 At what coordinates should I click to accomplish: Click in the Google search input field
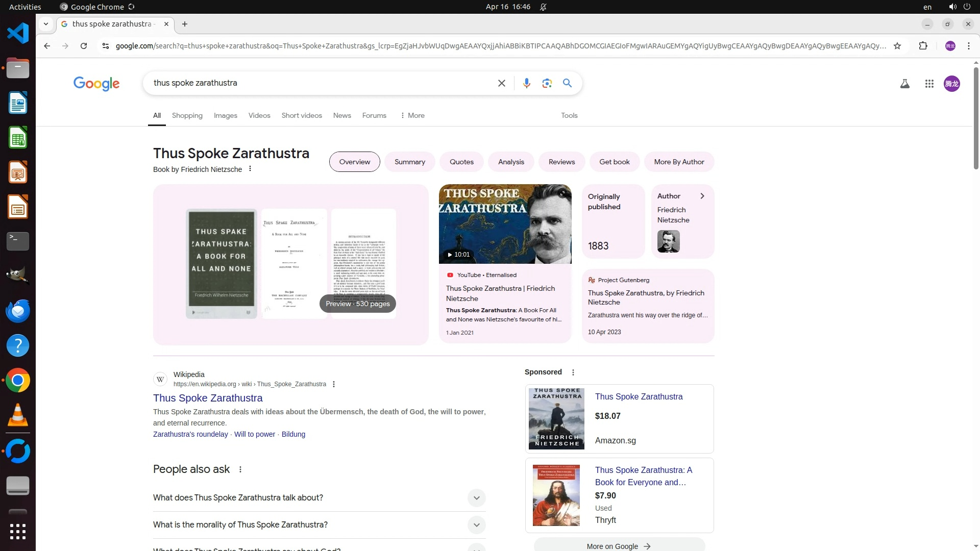(x=316, y=83)
